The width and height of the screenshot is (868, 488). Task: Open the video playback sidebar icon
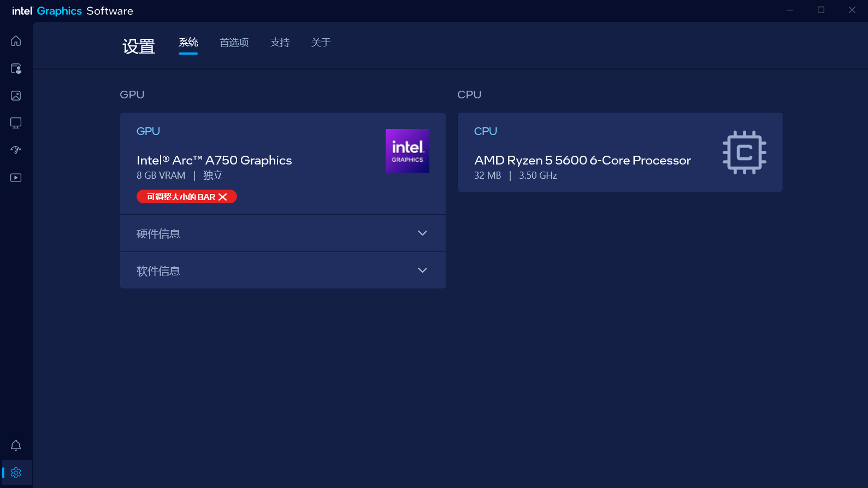pos(16,178)
